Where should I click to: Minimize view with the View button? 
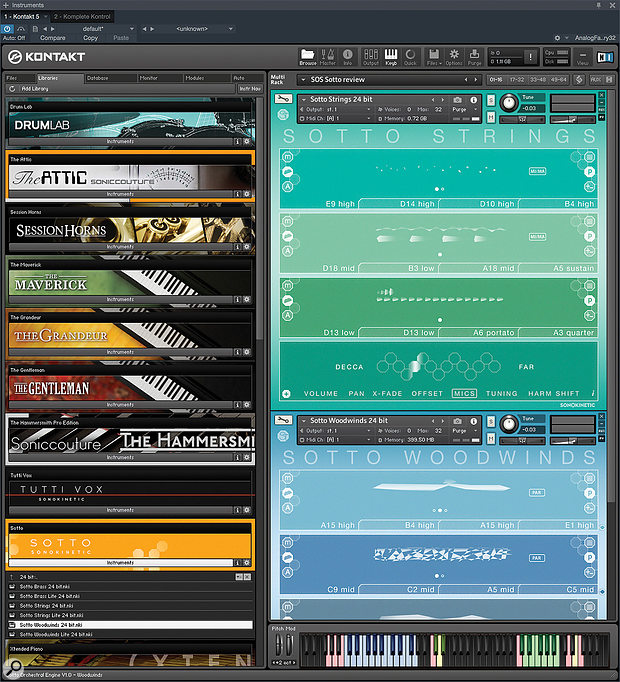click(x=583, y=57)
